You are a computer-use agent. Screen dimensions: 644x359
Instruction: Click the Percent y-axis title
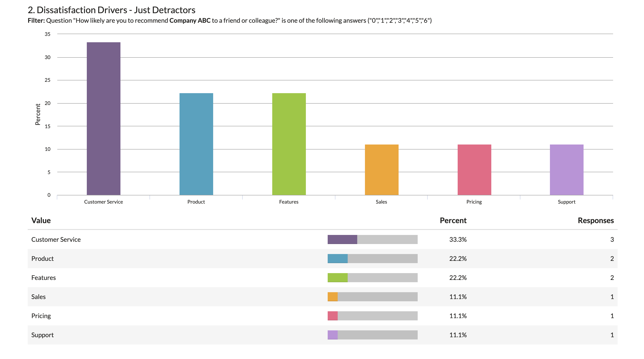coord(38,114)
